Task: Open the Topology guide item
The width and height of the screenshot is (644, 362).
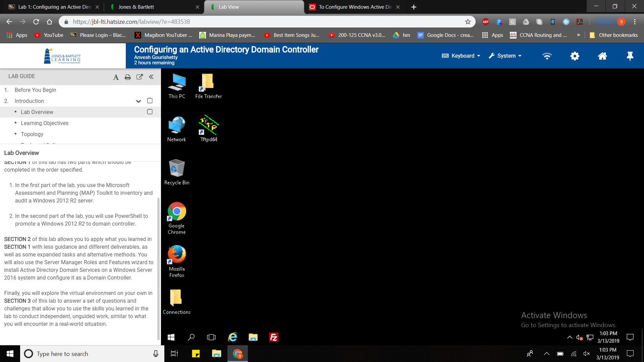Action: 32,134
